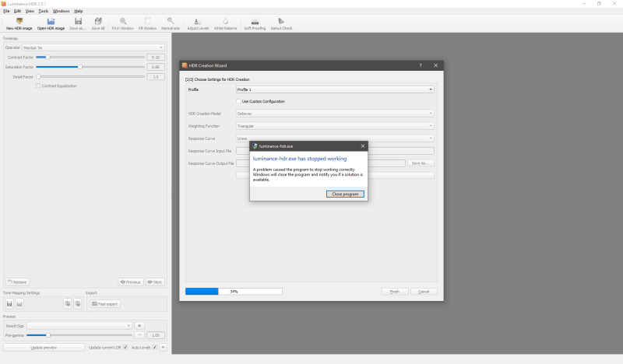This screenshot has height=364, width=623.
Task: Click the Contrast Factor value field
Action: click(156, 57)
